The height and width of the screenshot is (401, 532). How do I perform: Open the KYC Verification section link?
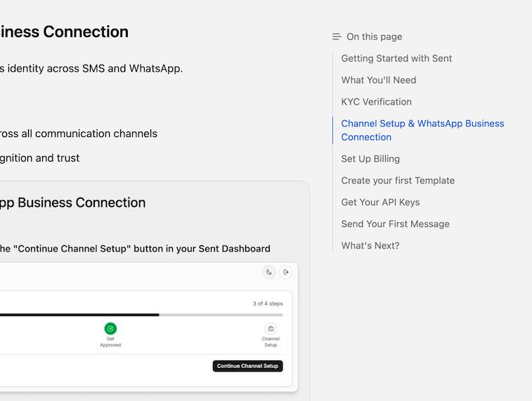[377, 102]
